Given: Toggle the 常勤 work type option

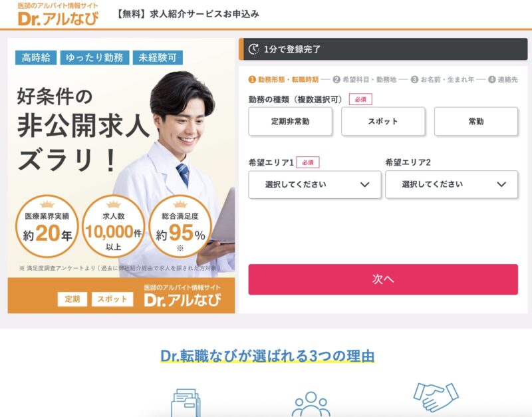Looking at the screenshot, I should pos(476,122).
